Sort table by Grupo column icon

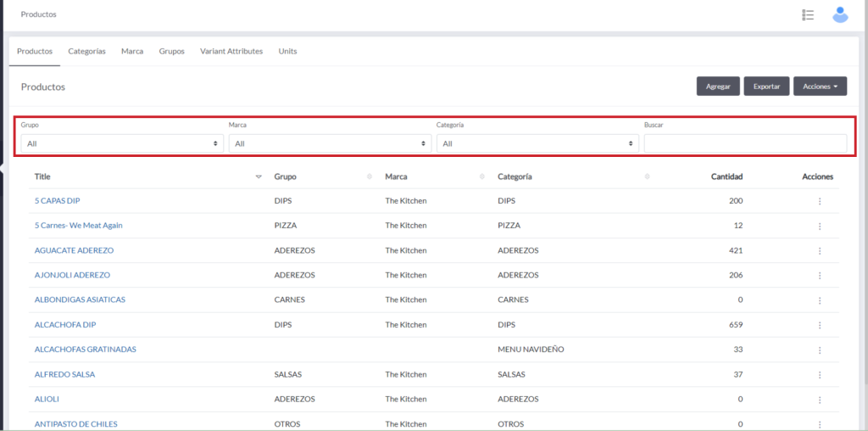[369, 177]
